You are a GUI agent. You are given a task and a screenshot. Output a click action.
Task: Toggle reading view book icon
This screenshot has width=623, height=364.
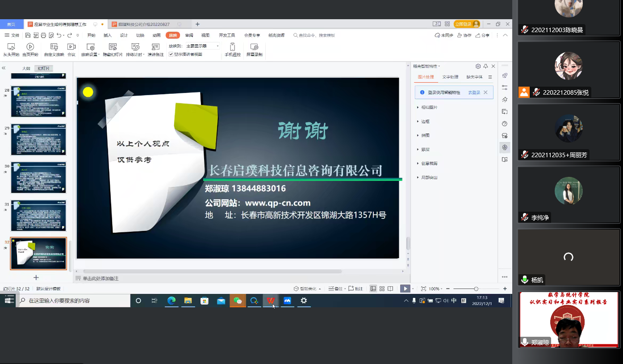[x=390, y=289]
